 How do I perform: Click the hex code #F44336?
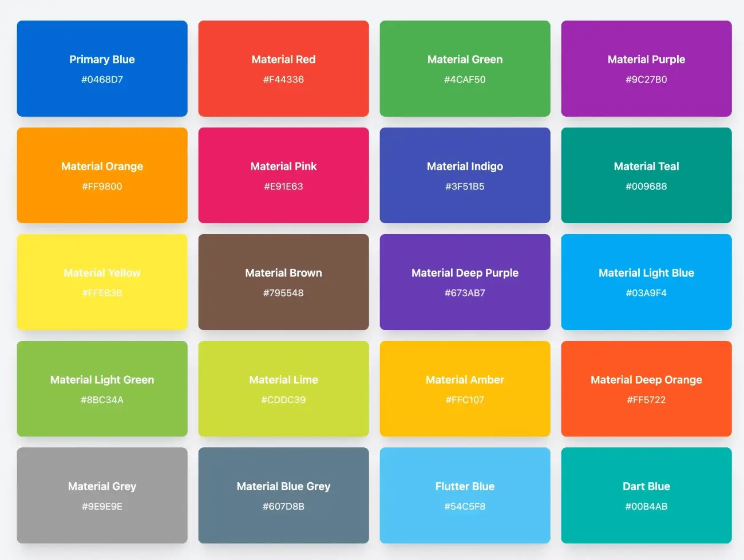click(x=283, y=80)
